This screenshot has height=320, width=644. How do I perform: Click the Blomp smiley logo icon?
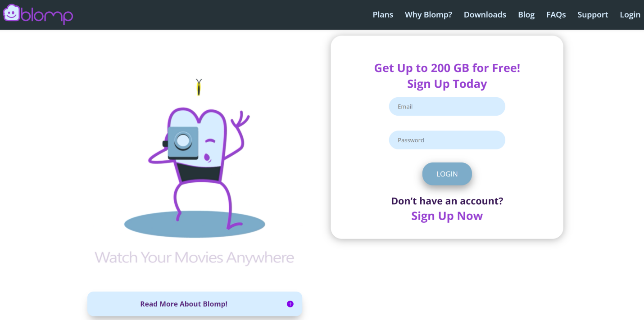(11, 14)
